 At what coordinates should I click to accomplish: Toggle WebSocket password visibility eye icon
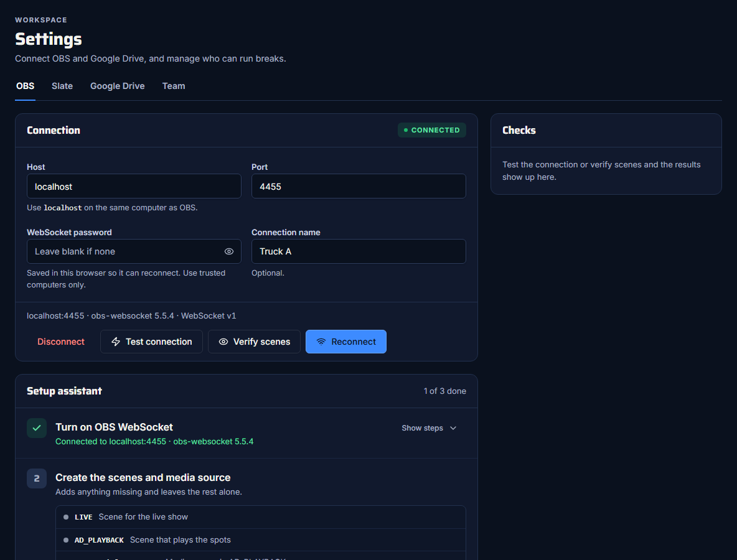(229, 251)
